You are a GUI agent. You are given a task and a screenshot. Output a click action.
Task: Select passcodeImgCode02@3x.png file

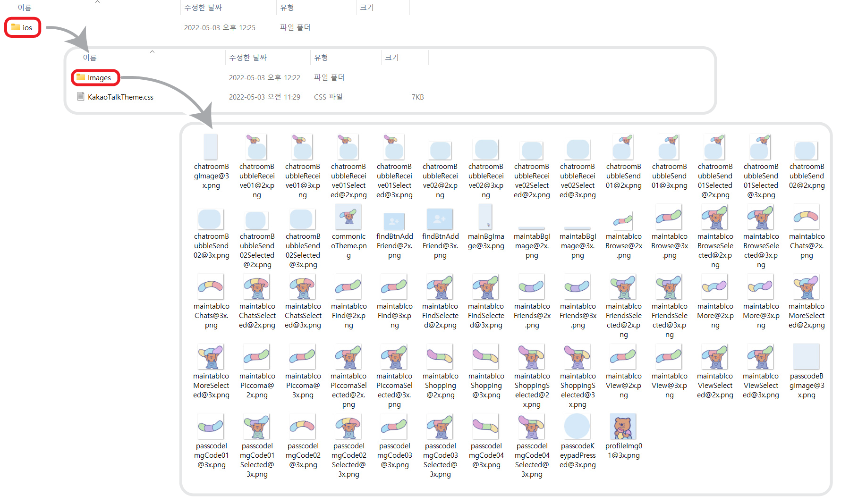(x=303, y=441)
